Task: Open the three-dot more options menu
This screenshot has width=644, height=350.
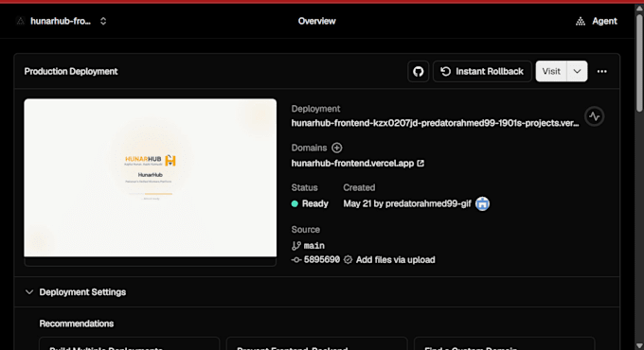Action: tap(602, 71)
